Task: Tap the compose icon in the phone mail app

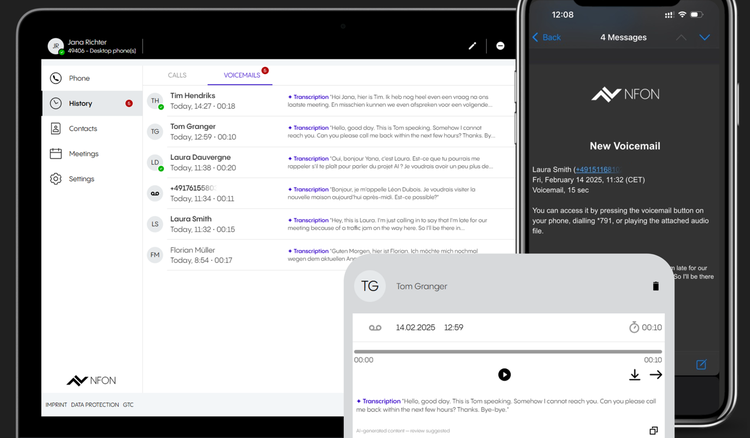Action: click(x=701, y=364)
